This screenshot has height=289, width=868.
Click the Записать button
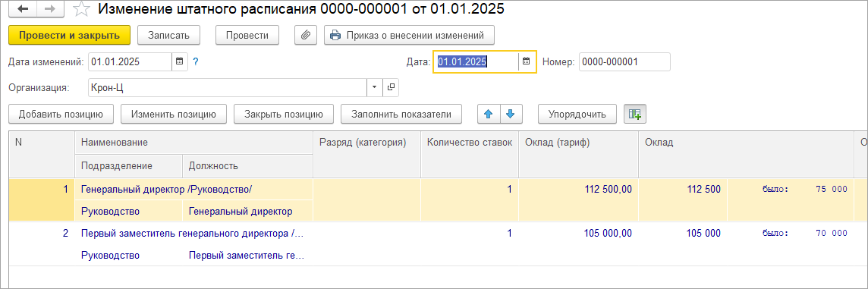[x=169, y=36]
